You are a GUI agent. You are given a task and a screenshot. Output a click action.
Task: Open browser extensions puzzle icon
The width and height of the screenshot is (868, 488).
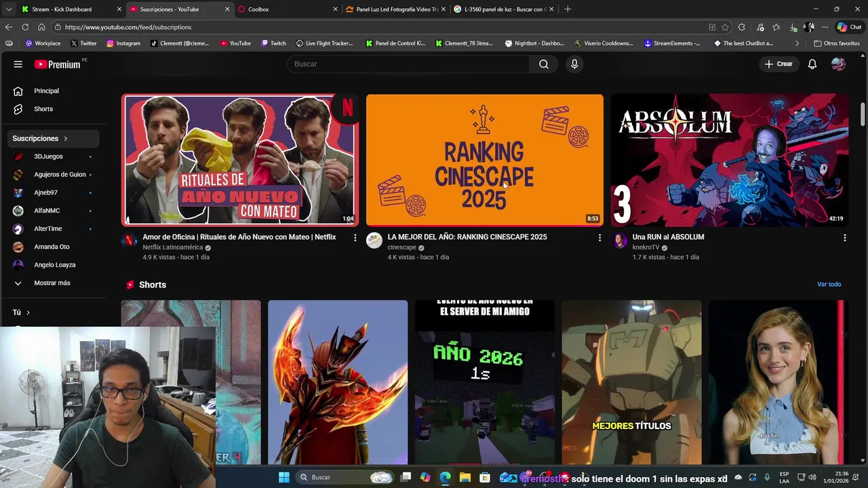tap(742, 27)
